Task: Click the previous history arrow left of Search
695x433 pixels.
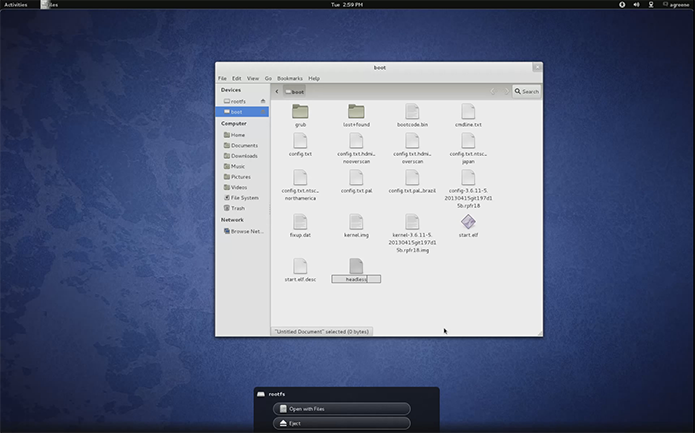Action: [x=492, y=91]
